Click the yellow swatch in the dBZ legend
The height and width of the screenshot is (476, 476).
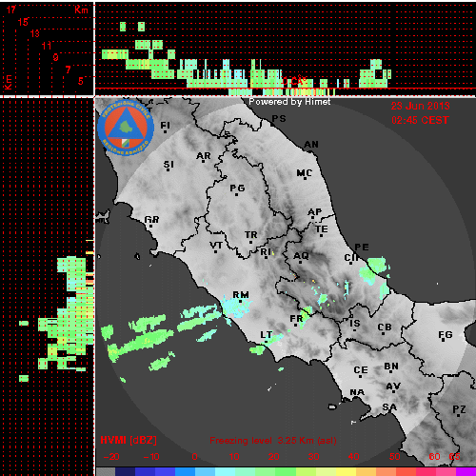346,471
